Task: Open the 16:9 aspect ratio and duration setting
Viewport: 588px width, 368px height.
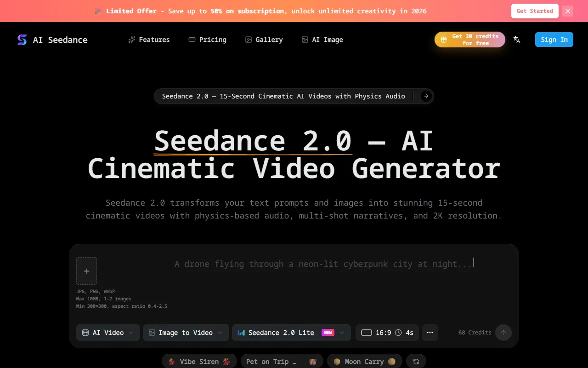Action: tap(387, 333)
